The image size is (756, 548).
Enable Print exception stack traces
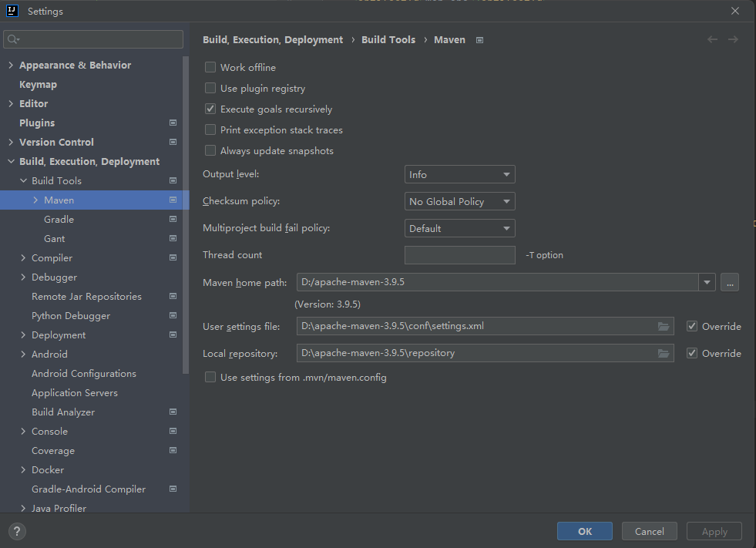click(x=210, y=129)
